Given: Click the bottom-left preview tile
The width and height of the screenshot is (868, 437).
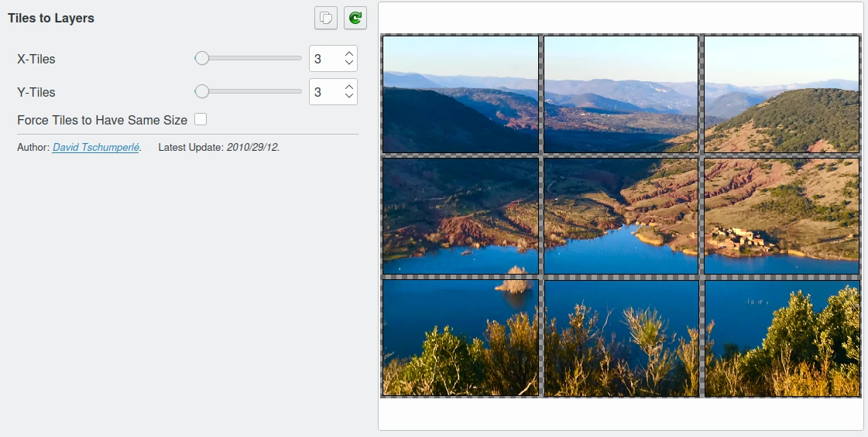Looking at the screenshot, I should [461, 338].
